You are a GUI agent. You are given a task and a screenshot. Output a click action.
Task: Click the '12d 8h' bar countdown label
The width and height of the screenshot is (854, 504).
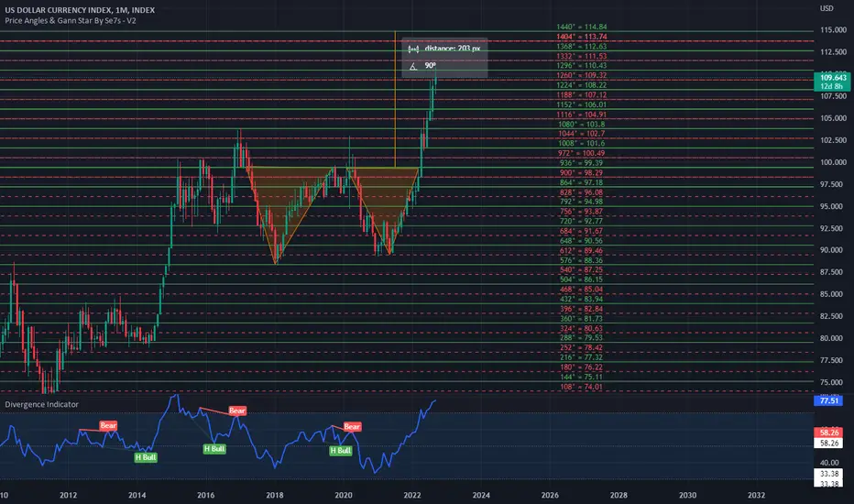(833, 86)
